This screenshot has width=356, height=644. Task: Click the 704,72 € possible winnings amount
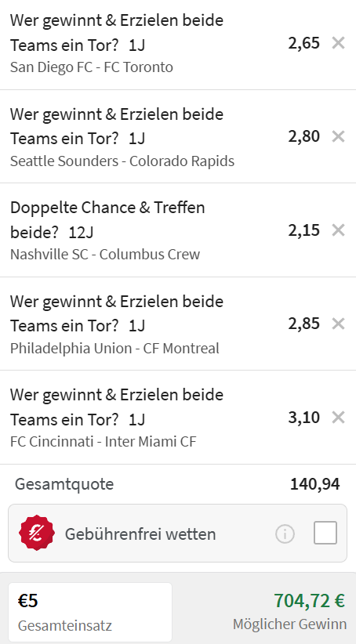point(309,600)
